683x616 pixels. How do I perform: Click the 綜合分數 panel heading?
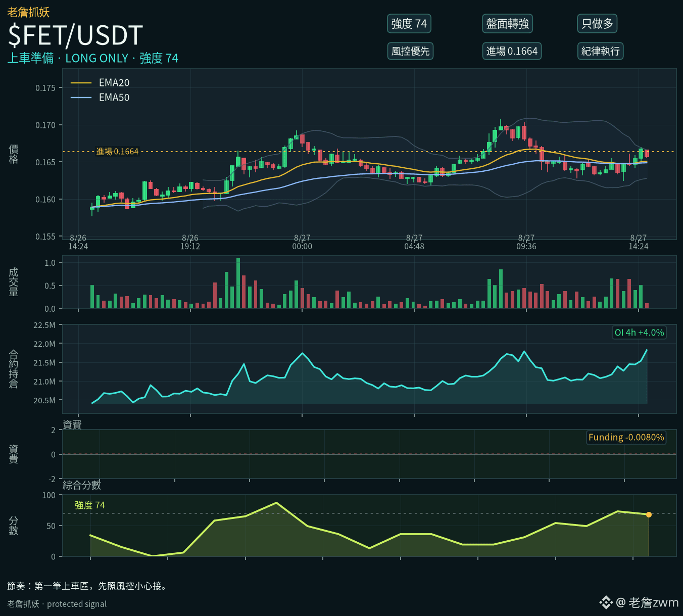82,485
